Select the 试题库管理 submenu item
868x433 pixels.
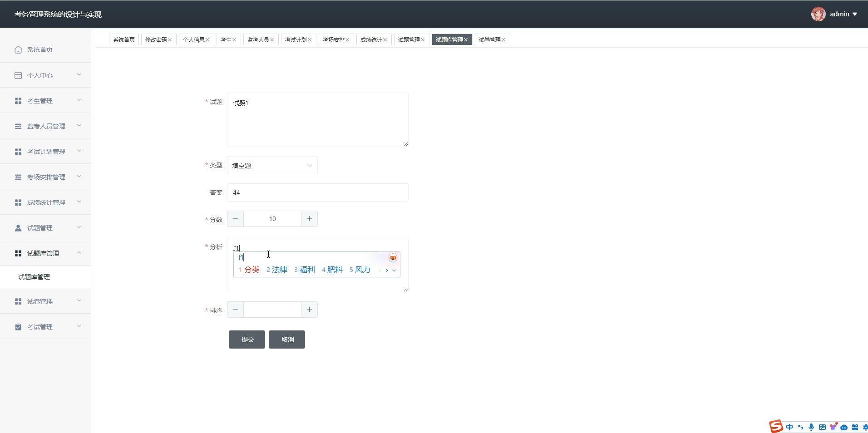click(45, 277)
